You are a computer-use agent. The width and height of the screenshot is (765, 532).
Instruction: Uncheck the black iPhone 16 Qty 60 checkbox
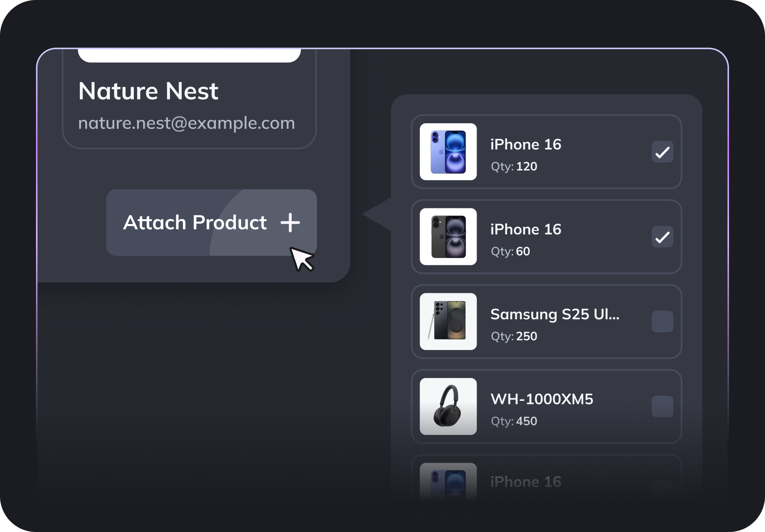click(x=662, y=237)
